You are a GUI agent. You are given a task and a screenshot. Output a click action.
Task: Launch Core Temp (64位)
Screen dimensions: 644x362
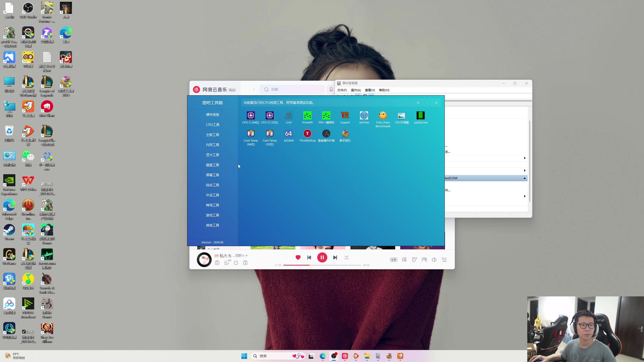[x=251, y=134]
